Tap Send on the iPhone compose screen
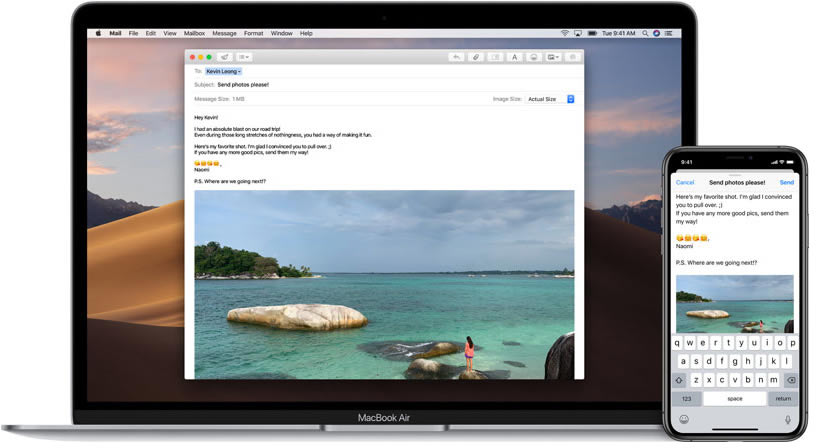This screenshot has height=448, width=816. click(787, 182)
